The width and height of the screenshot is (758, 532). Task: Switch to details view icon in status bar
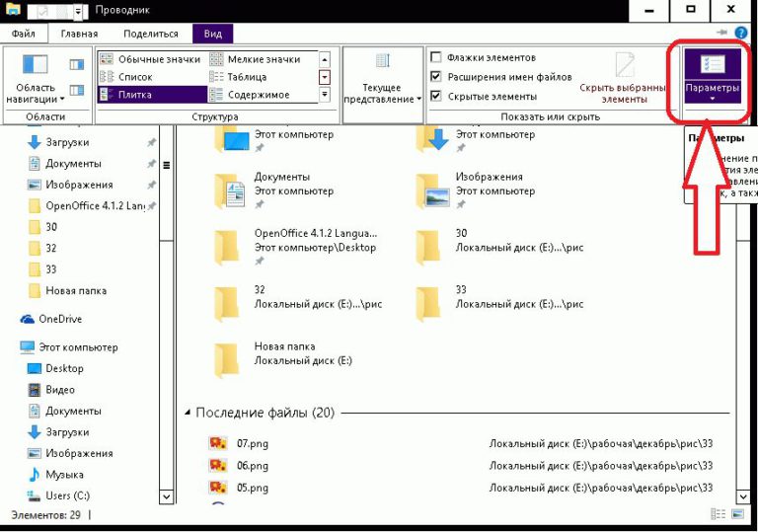[718, 514]
